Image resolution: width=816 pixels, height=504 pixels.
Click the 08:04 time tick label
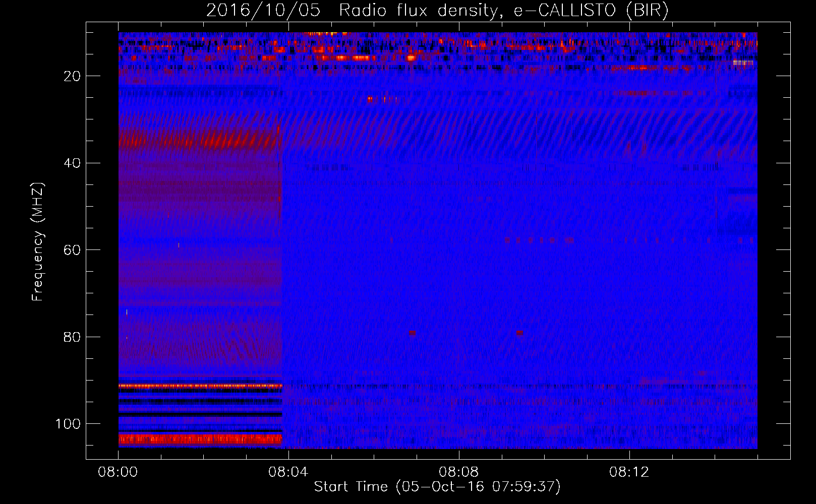tap(288, 472)
